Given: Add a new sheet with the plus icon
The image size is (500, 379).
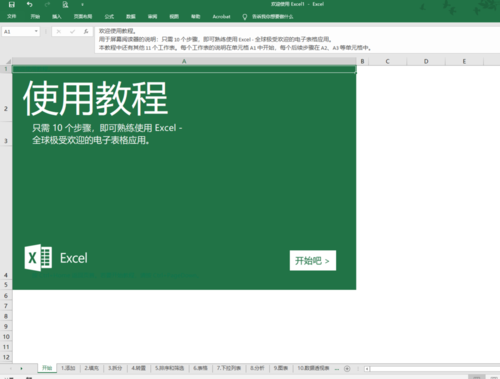Looking at the screenshot, I should (347, 369).
